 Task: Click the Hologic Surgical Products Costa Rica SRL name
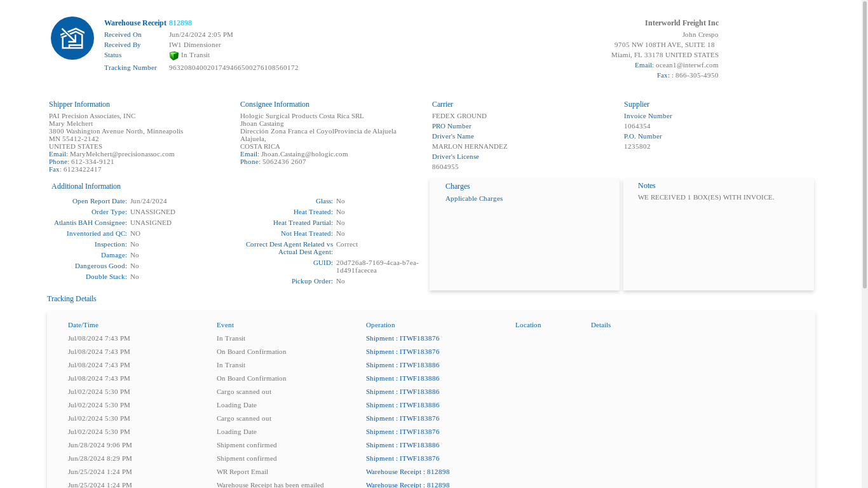pos(302,116)
